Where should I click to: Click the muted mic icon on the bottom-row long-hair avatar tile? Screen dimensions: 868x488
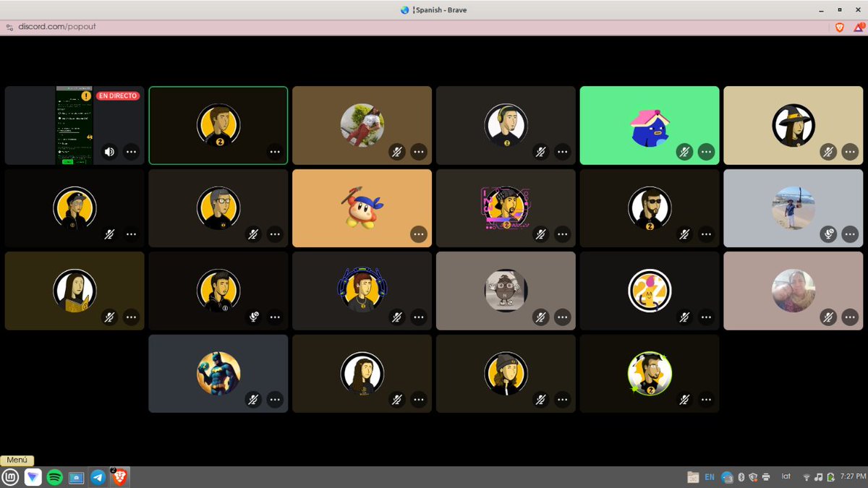coord(397,399)
